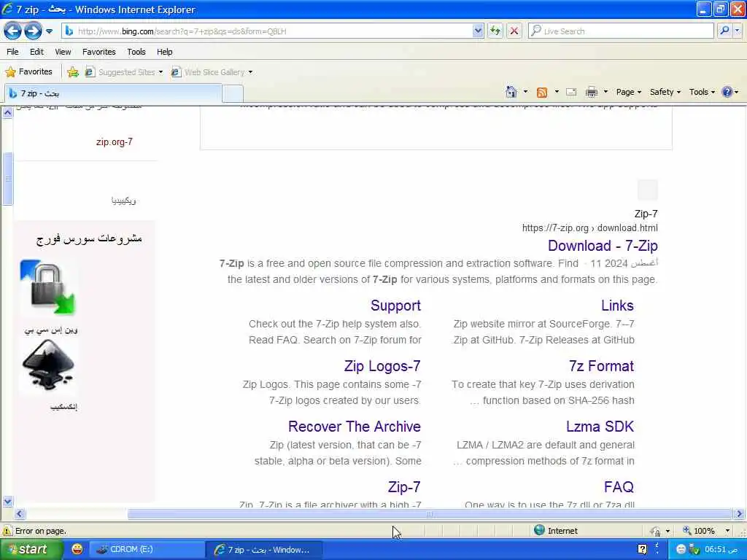Open the 100% zoom level dropdown
The height and width of the screenshot is (560, 747).
[x=727, y=531]
